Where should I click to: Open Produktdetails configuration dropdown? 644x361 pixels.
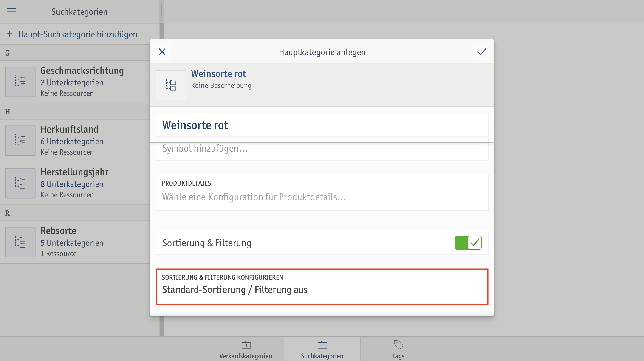[x=322, y=193]
